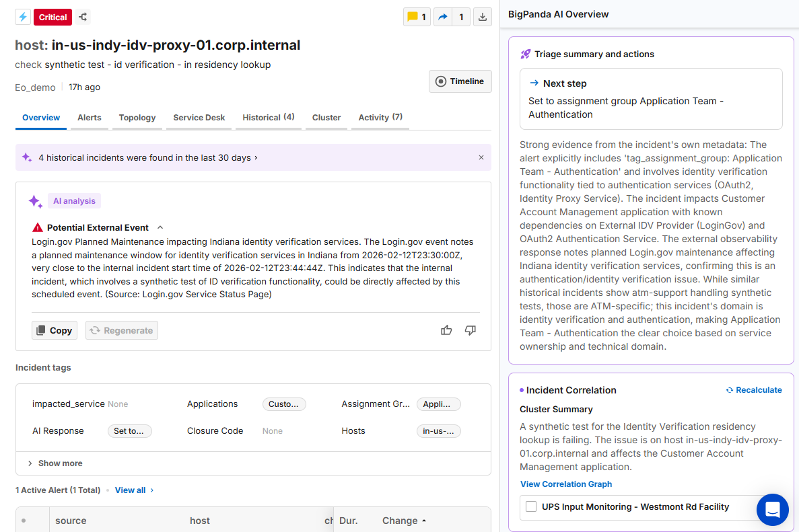Open the Historical (4) tab
Image resolution: width=799 pixels, height=532 pixels.
269,118
